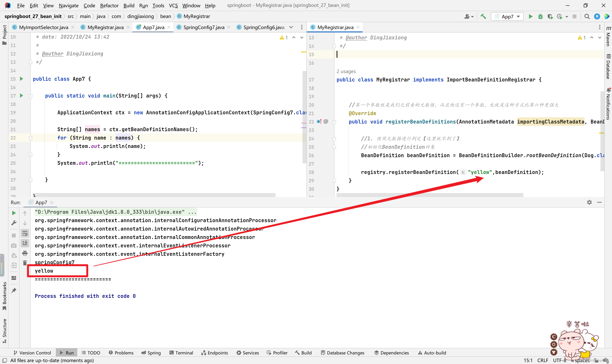Show hidden editor tabs dropdown
This screenshot has height=364, width=612.
point(291,27)
